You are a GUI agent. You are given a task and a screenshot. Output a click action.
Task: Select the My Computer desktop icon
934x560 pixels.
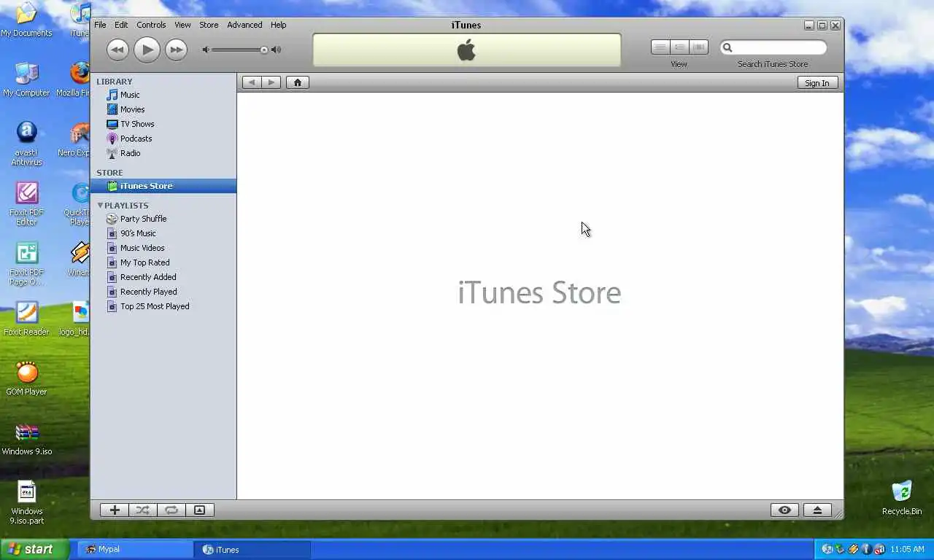(27, 79)
